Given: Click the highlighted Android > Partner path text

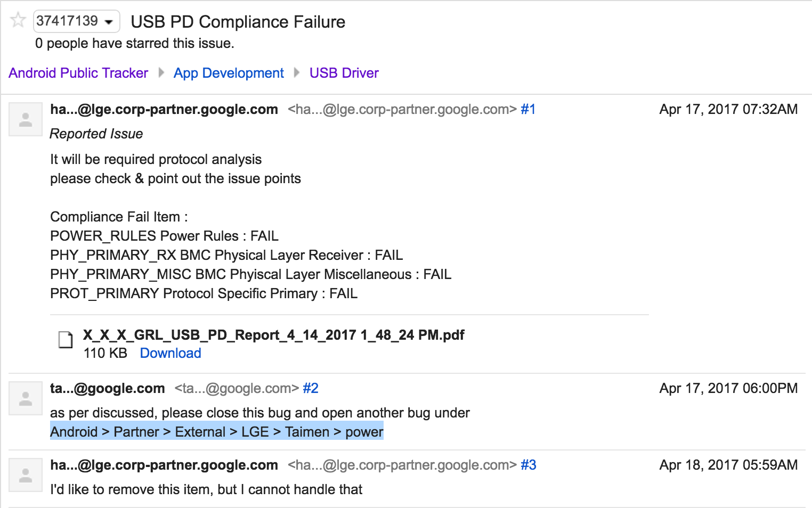Looking at the screenshot, I should tap(216, 432).
